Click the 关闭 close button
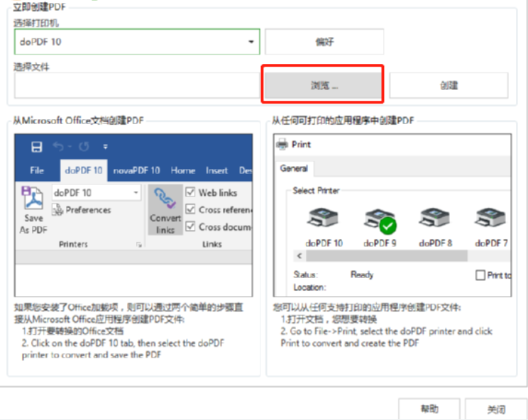 [x=496, y=409]
